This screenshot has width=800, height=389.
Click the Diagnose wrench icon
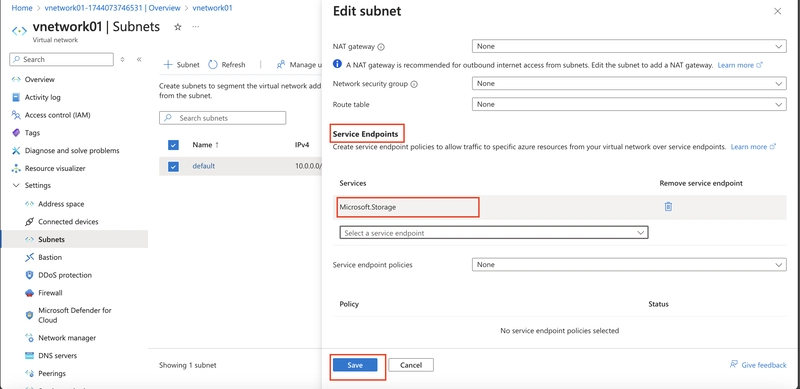[x=16, y=151]
